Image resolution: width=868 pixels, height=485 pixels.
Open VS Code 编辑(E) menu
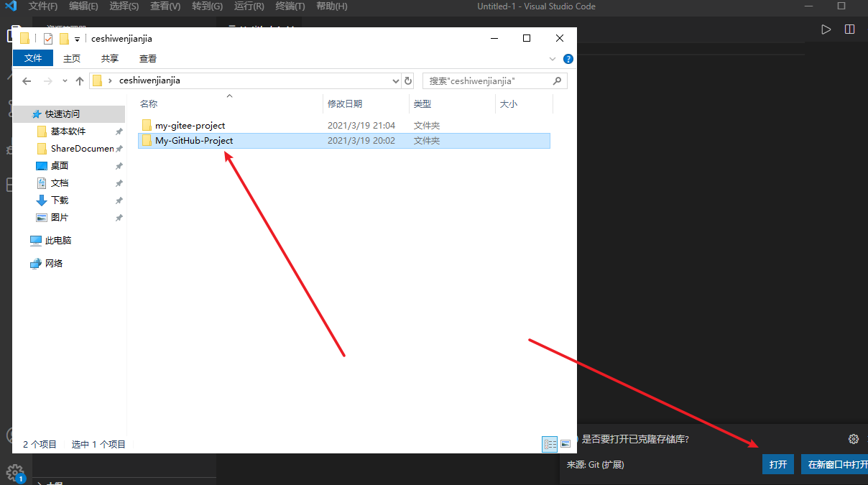coord(83,6)
